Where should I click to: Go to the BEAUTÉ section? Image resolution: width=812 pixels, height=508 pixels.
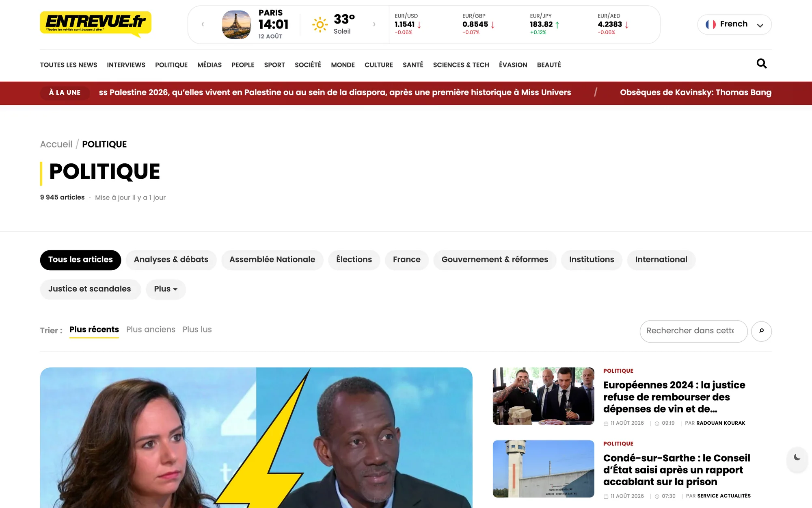coord(549,65)
